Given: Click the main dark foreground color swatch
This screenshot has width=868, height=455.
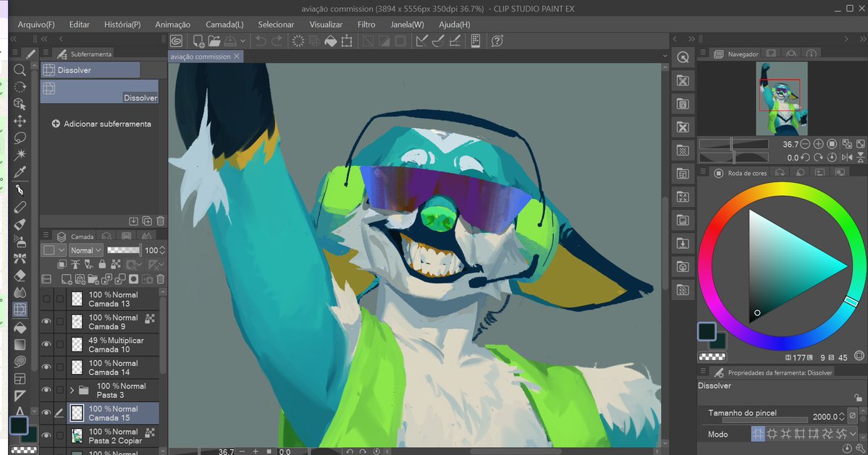Looking at the screenshot, I should [x=707, y=332].
